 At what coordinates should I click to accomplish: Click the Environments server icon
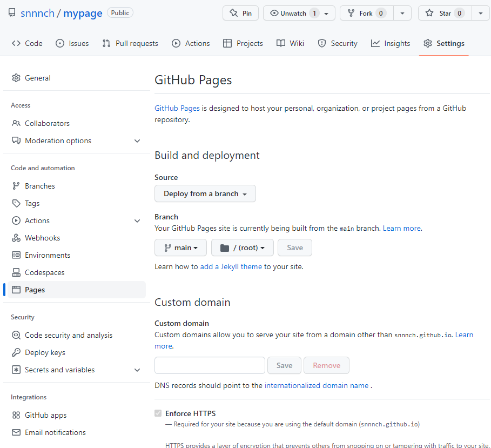pos(16,255)
